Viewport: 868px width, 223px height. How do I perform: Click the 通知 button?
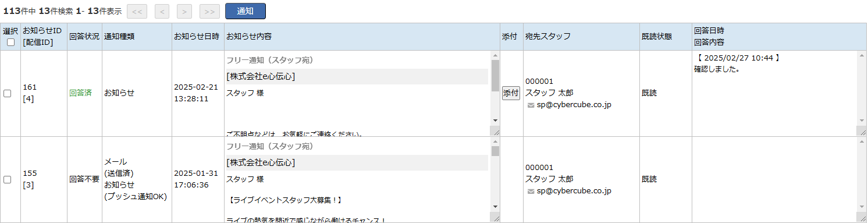click(245, 11)
